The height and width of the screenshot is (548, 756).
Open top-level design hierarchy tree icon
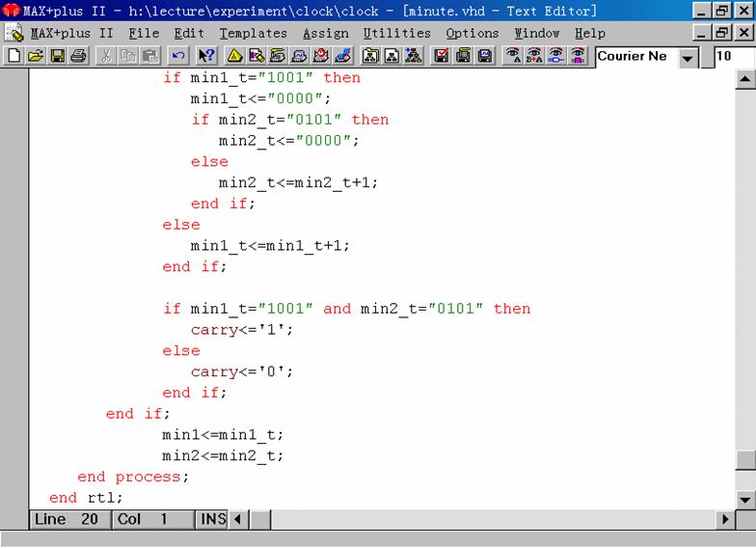coord(413,56)
